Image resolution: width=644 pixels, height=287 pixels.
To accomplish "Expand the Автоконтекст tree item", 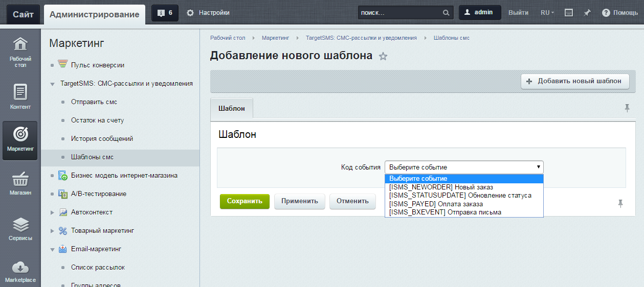I will (x=52, y=212).
